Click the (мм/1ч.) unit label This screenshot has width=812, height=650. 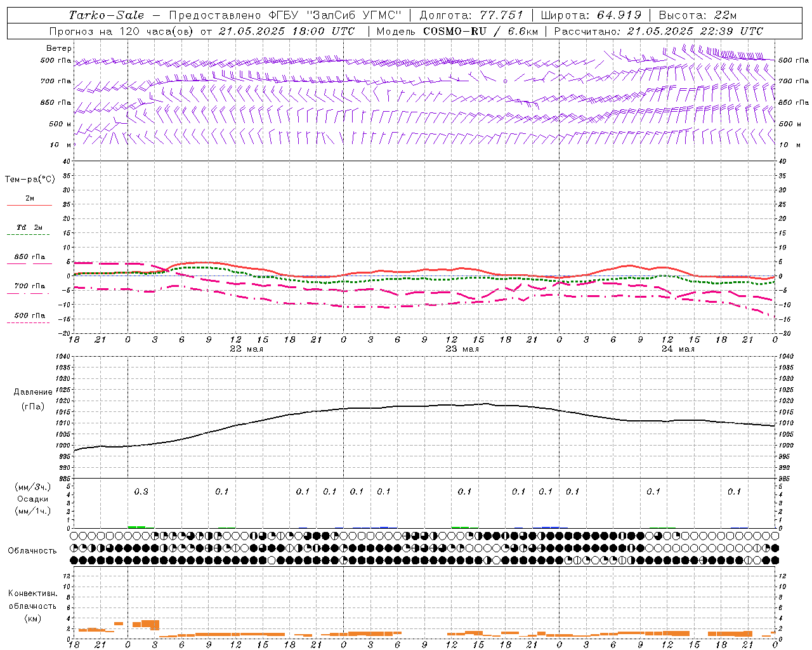[33, 511]
